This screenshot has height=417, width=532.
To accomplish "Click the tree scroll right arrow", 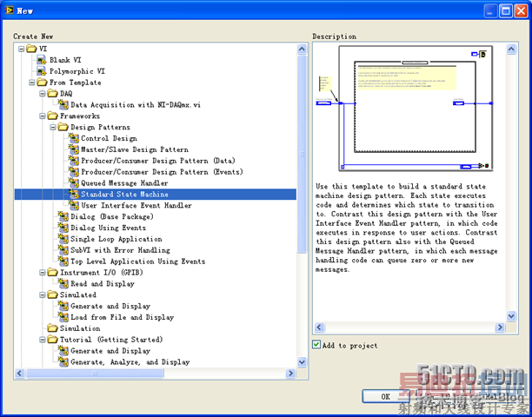I will tap(290, 374).
